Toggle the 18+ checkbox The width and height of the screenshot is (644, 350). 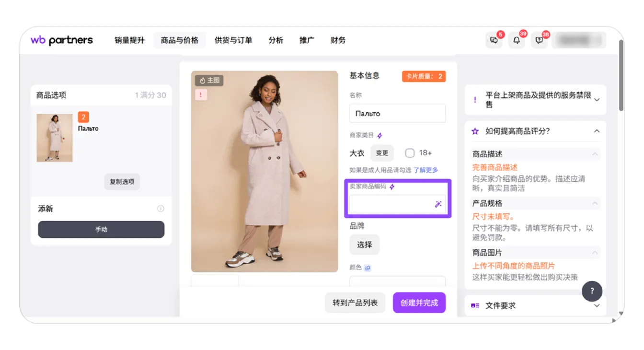(x=410, y=153)
